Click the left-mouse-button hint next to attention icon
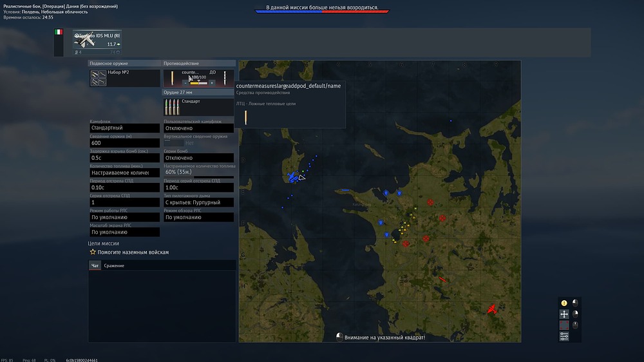This screenshot has height=362, width=644. click(575, 303)
